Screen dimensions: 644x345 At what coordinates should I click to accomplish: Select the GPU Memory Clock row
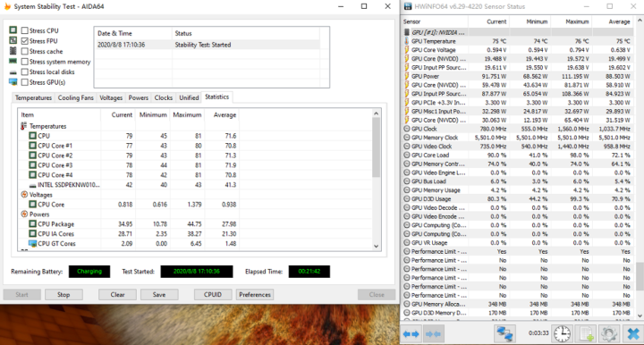[518, 138]
